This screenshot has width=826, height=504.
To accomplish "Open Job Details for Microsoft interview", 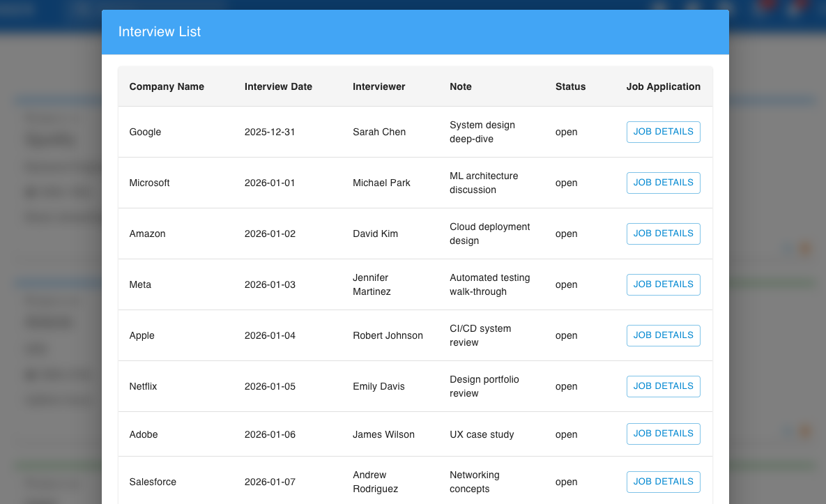I will (x=663, y=183).
